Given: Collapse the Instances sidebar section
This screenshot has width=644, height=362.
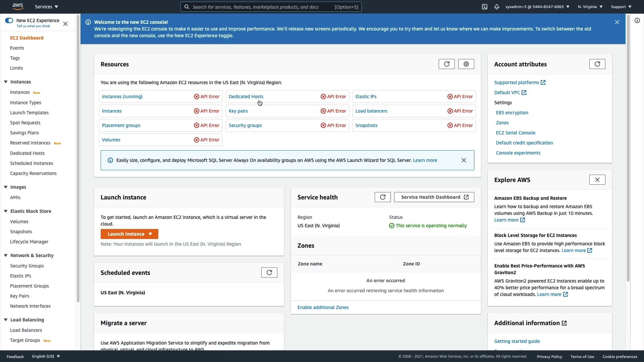Looking at the screenshot, I should [x=6, y=82].
